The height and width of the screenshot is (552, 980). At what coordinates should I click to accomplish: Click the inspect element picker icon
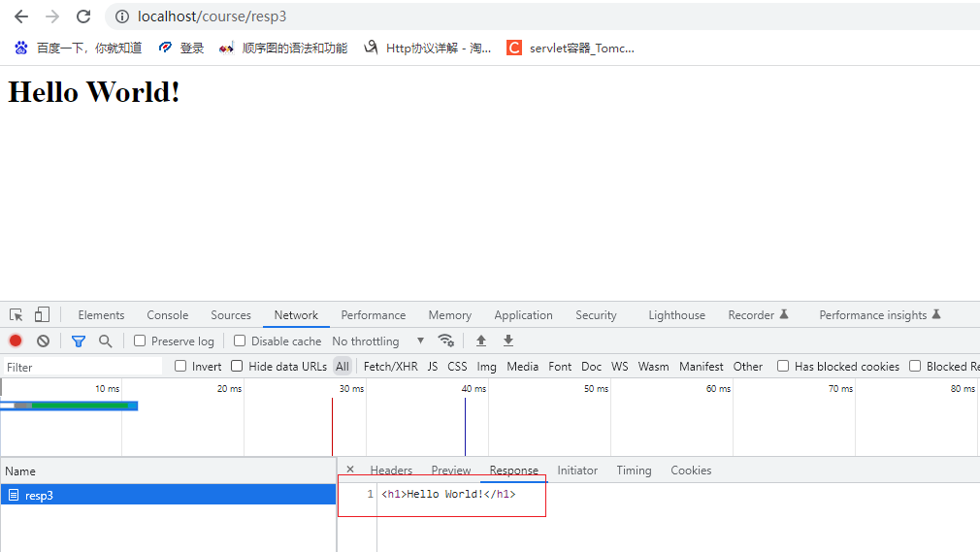coord(16,315)
